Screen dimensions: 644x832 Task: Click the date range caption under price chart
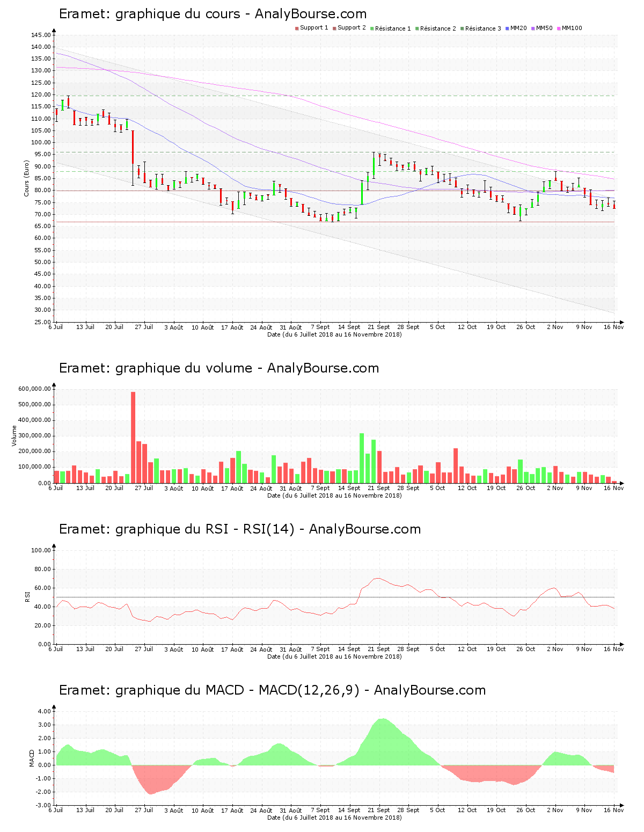pyautogui.click(x=334, y=334)
